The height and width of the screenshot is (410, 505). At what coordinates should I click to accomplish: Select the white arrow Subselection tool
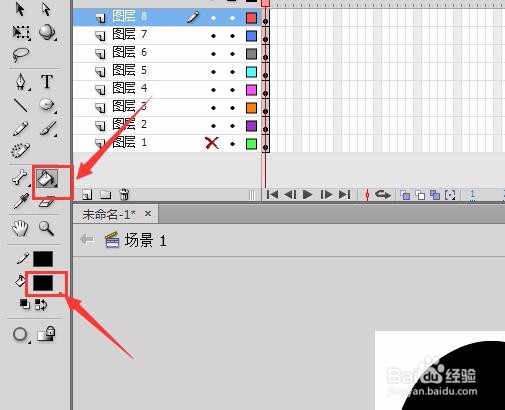(x=46, y=9)
